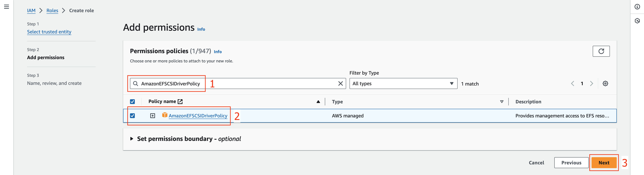Clear the policy search field
Screen dimensions: 644x175
click(x=340, y=83)
